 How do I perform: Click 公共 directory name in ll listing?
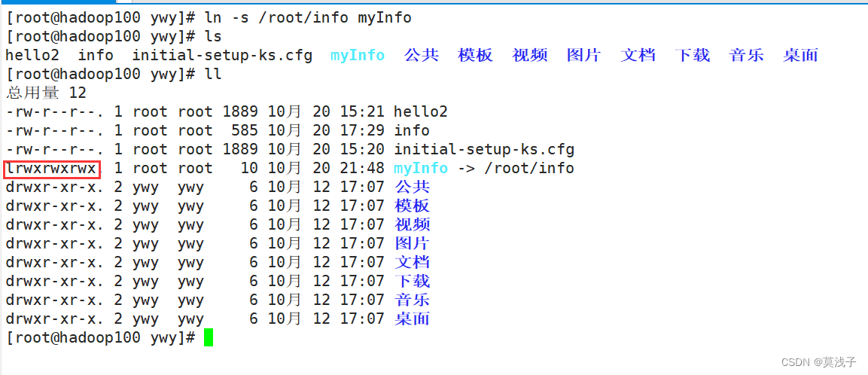pyautogui.click(x=413, y=187)
